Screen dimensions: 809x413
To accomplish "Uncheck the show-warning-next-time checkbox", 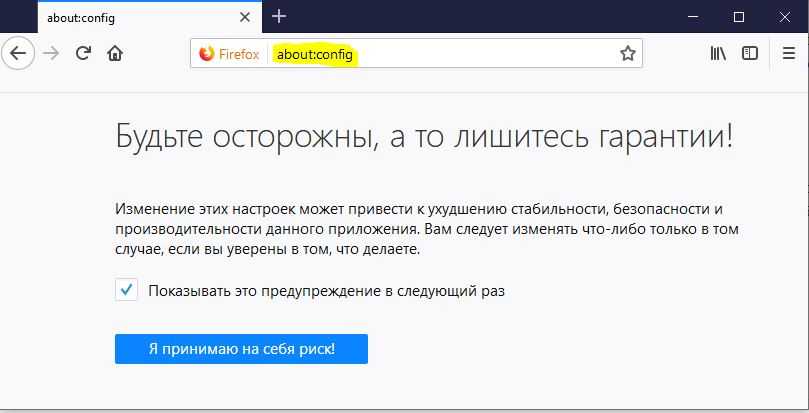I will [x=126, y=291].
